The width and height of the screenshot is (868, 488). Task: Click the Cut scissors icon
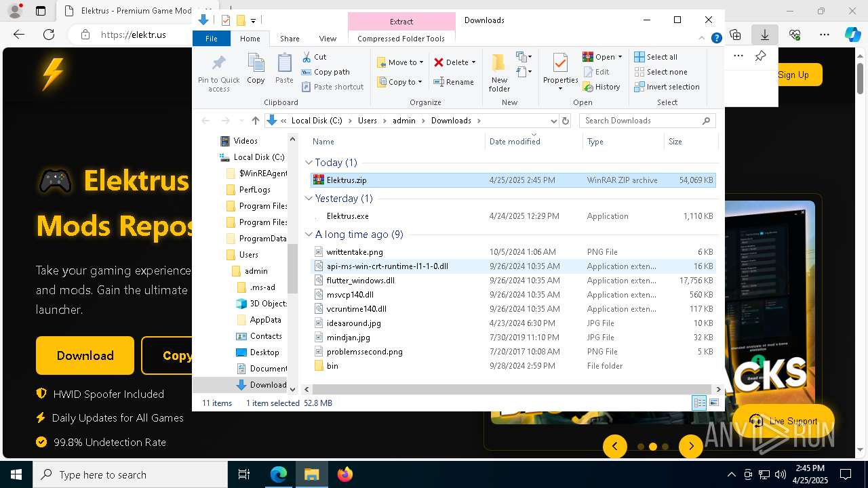(x=307, y=57)
